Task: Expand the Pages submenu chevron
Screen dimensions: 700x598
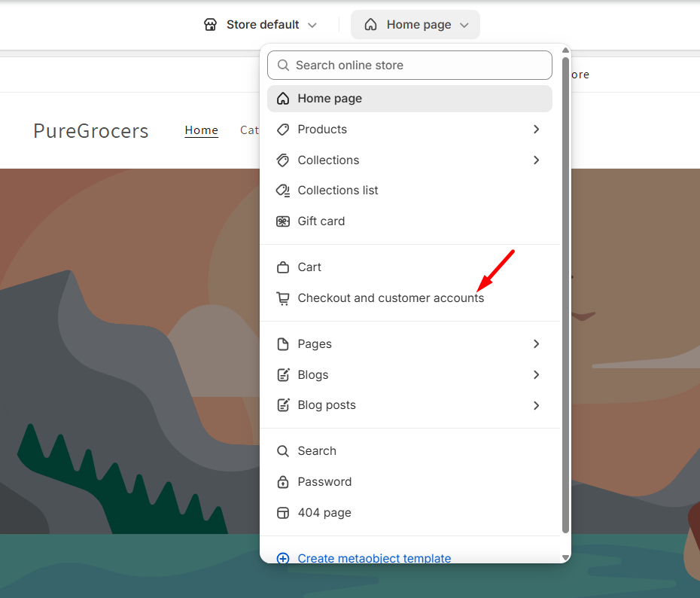Action: tap(537, 344)
